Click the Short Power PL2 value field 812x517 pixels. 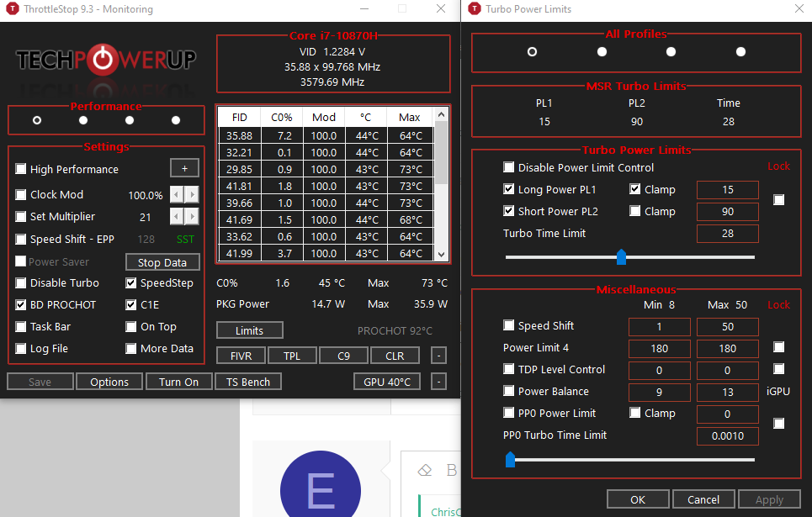tap(728, 211)
